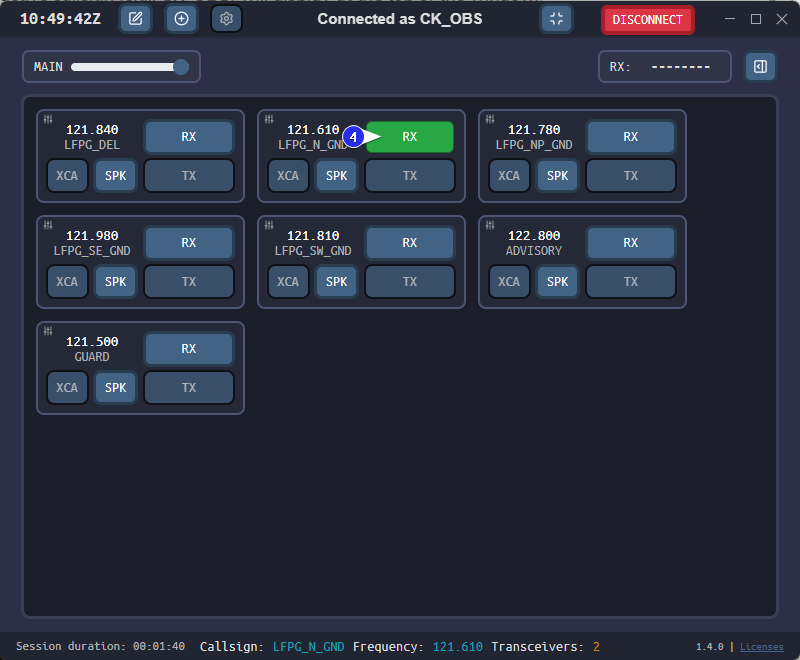Click the Connected as CK_OBS title
The width and height of the screenshot is (800, 660).
tap(399, 19)
